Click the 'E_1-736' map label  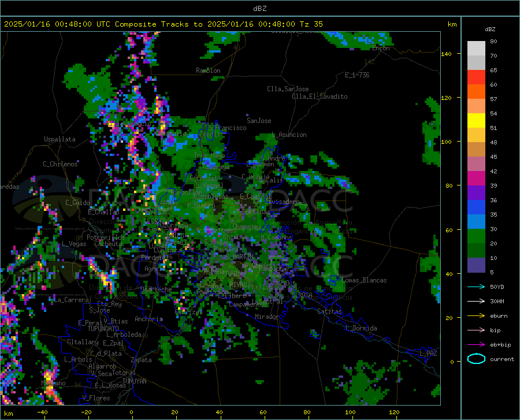point(357,75)
